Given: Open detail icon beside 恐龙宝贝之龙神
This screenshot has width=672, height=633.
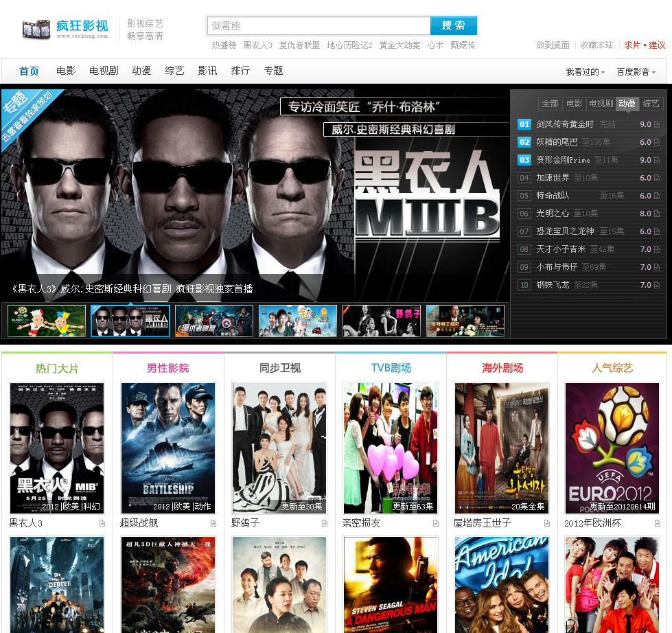Looking at the screenshot, I should [657, 231].
